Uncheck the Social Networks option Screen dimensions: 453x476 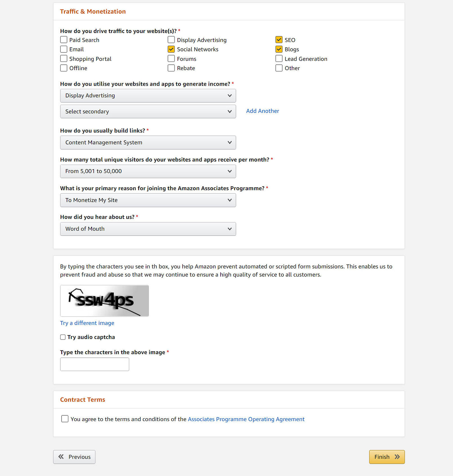click(171, 49)
